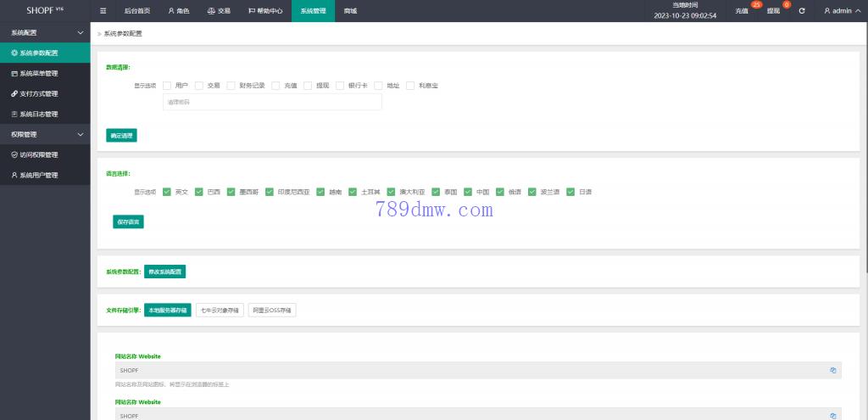
Task: Open 系统菜单管理 from the sidebar
Action: point(38,73)
